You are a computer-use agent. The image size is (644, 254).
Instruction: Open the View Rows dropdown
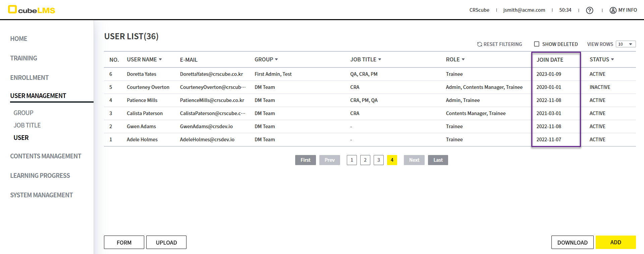(626, 44)
